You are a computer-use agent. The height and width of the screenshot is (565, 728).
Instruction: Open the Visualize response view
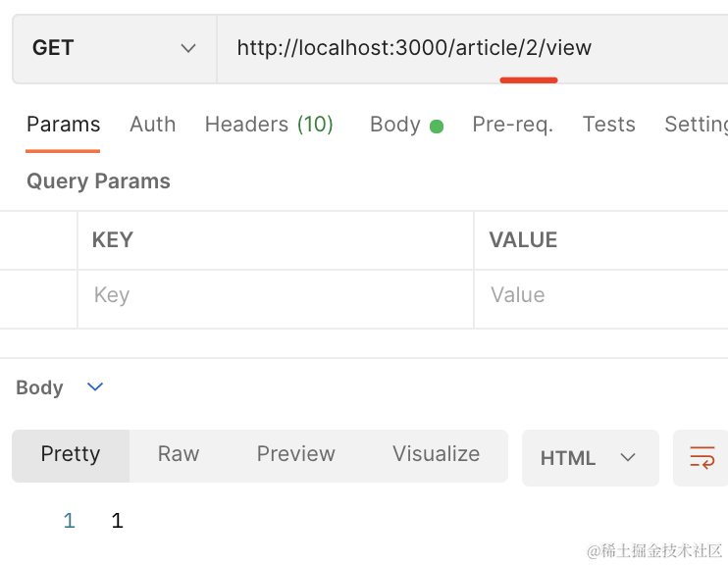(436, 454)
